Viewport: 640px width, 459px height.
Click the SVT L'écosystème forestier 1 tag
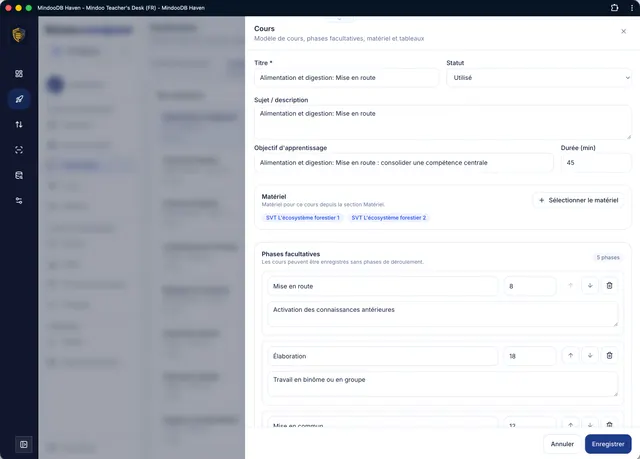[x=302, y=218]
